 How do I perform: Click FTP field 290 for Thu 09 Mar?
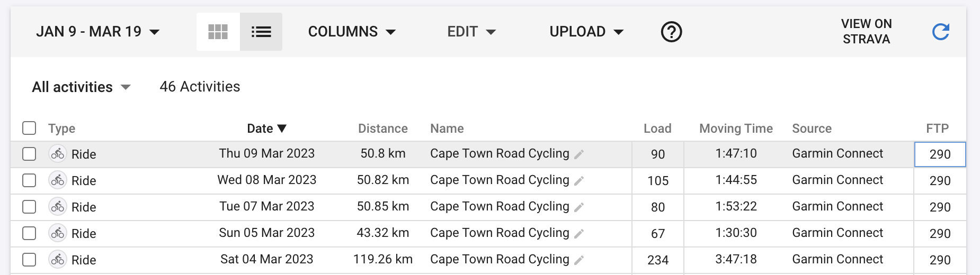click(x=940, y=154)
